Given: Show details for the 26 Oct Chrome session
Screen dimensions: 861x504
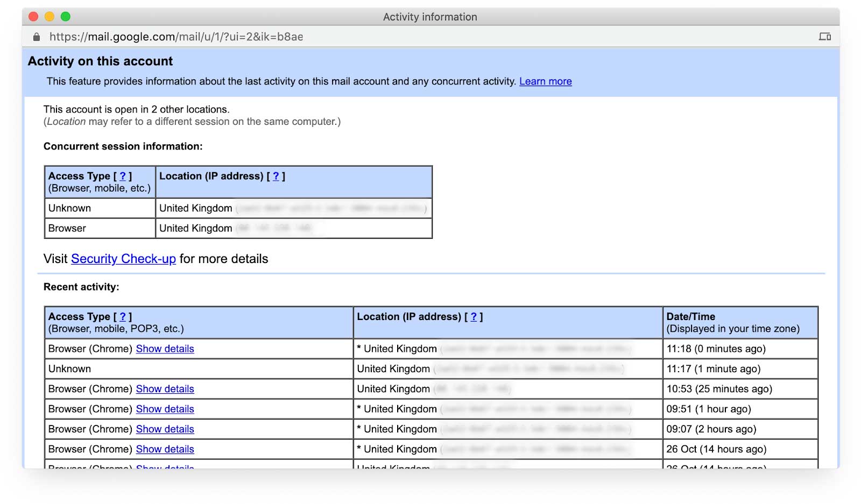Looking at the screenshot, I should click(x=165, y=449).
